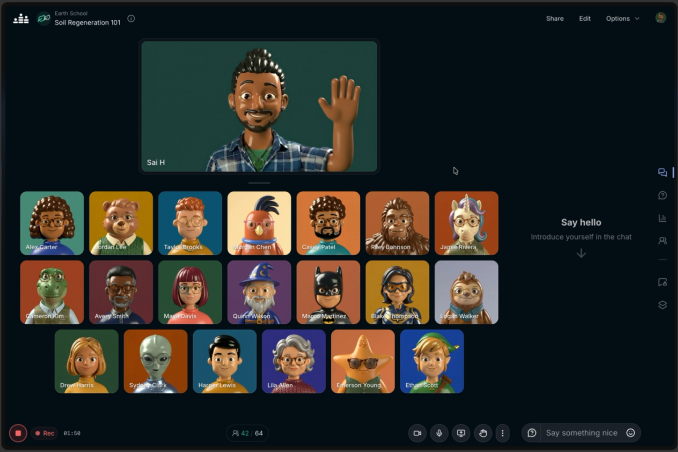Click the Say hello heading
The width and height of the screenshot is (678, 452).
click(581, 222)
